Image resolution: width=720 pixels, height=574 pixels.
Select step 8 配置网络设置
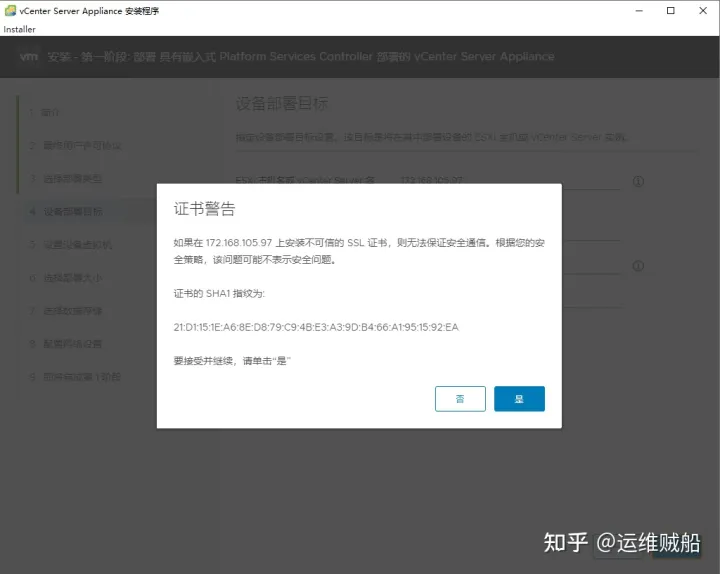72,344
